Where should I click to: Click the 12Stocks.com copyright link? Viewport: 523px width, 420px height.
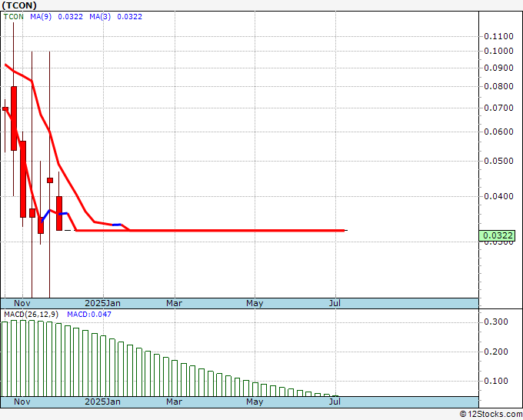click(491, 415)
